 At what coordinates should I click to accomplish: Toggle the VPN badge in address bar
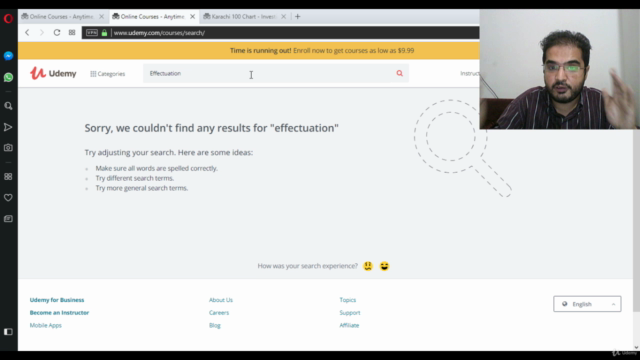point(92,33)
